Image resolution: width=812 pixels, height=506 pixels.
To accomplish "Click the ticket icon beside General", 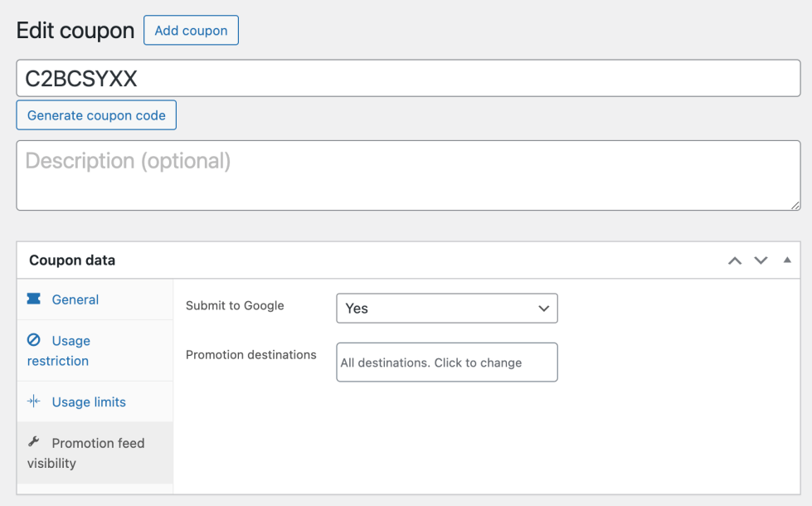I will coord(34,299).
